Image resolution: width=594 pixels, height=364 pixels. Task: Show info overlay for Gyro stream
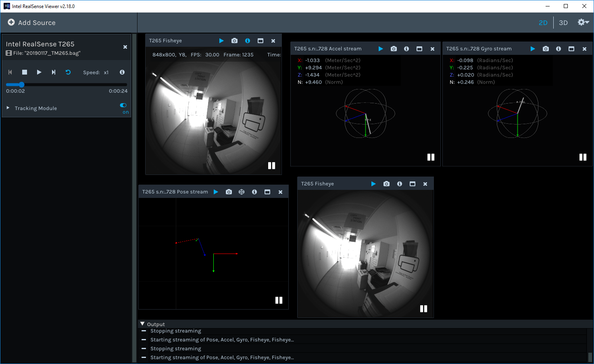coord(559,49)
